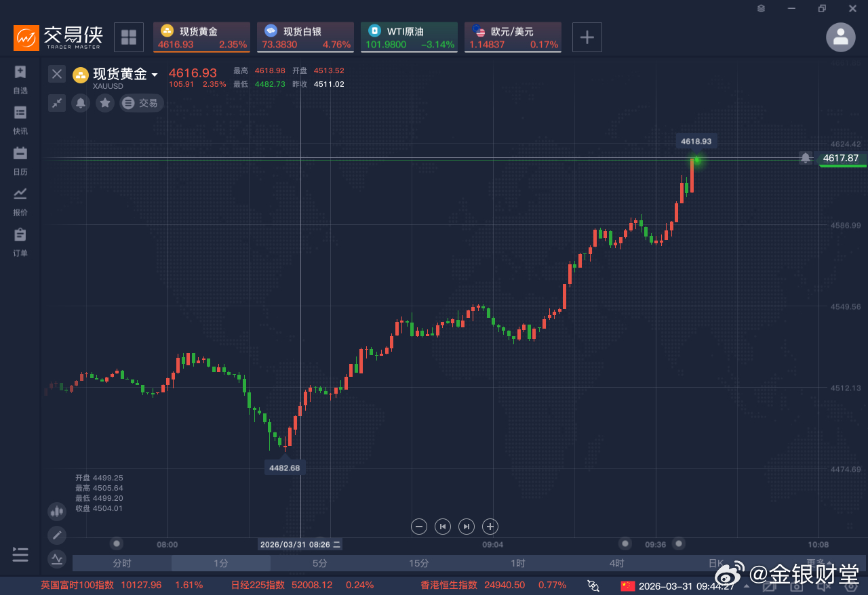Toggle the volume indicator icon

pyautogui.click(x=56, y=511)
